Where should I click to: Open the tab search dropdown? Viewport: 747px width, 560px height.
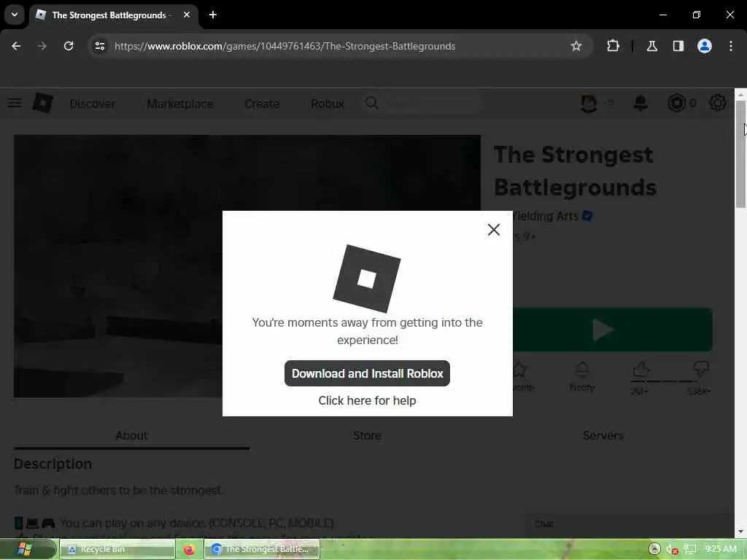point(15,15)
